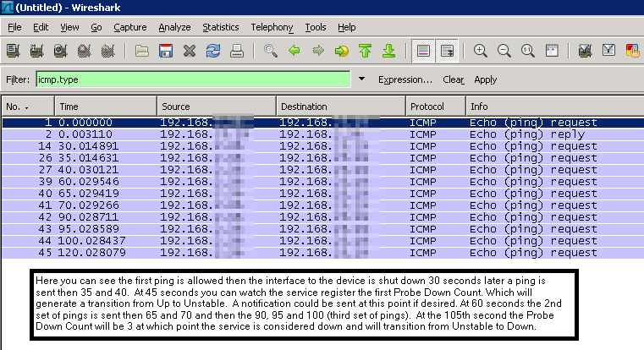Reload this capture file

(x=213, y=51)
